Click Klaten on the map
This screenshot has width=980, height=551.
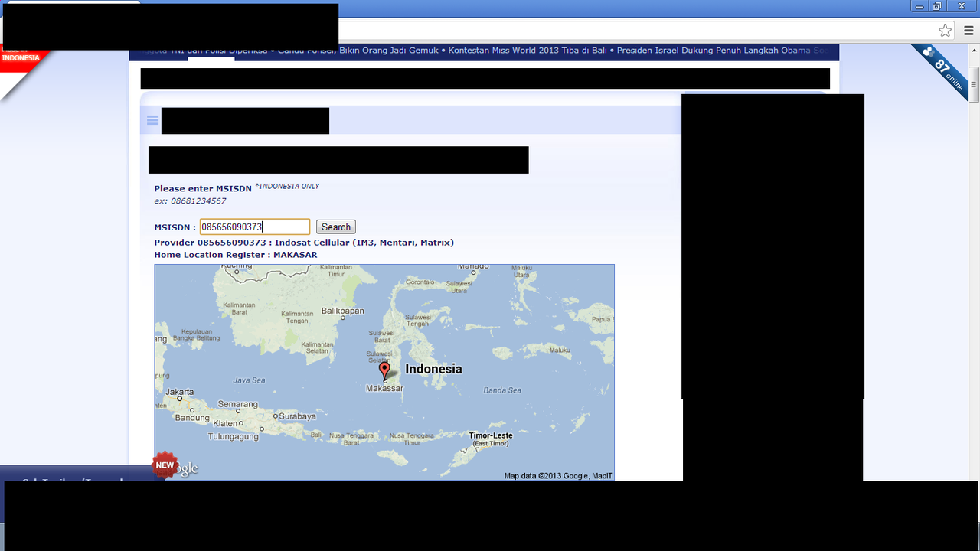pos(225,423)
